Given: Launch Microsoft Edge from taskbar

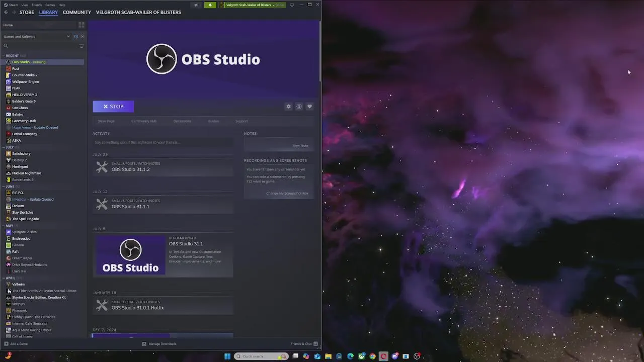Looking at the screenshot, I should click(x=350, y=356).
